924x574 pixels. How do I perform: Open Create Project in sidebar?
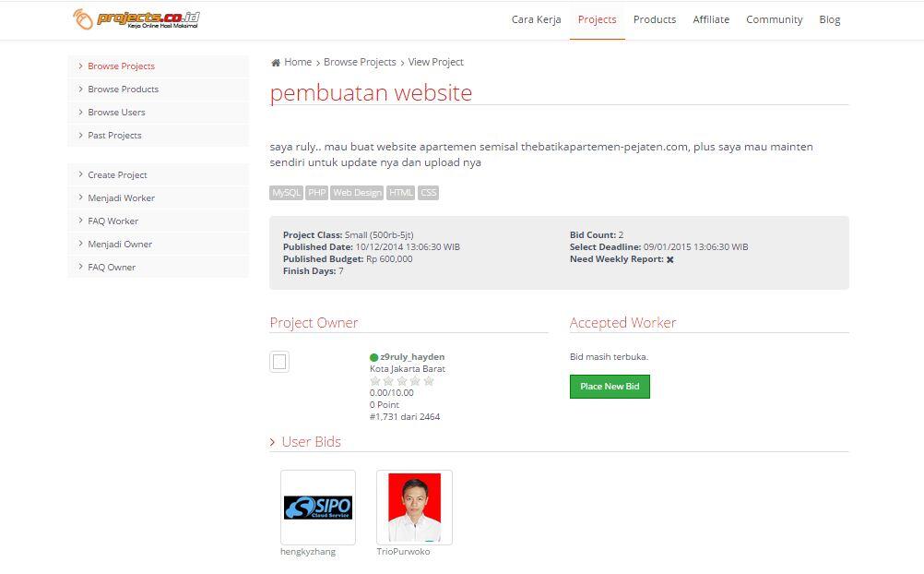pyautogui.click(x=158, y=174)
